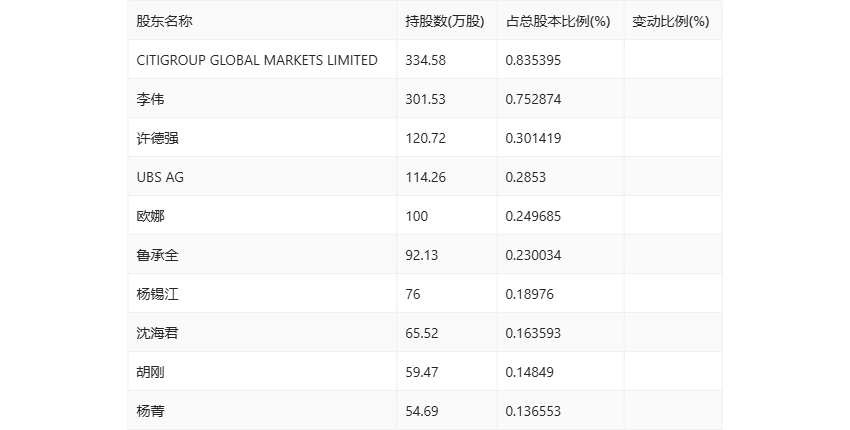Viewport: 850px width, 430px height.
Task: Select the UBS AG row name
Action: coord(160,177)
